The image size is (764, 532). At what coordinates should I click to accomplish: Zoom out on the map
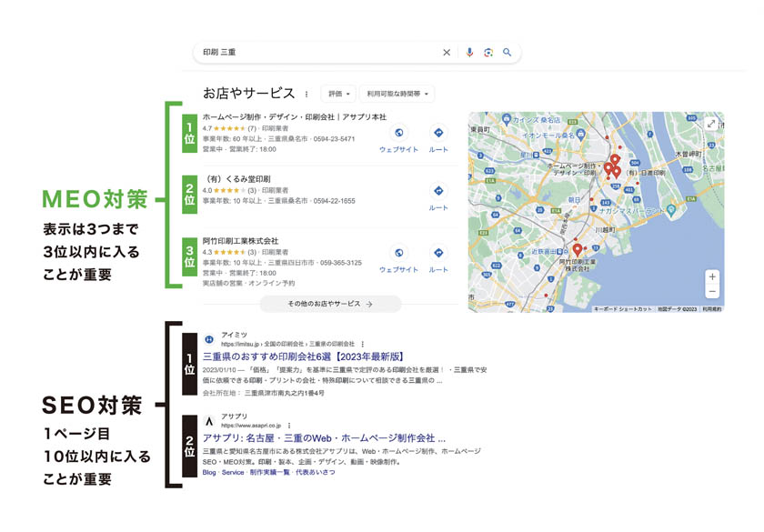coord(711,292)
